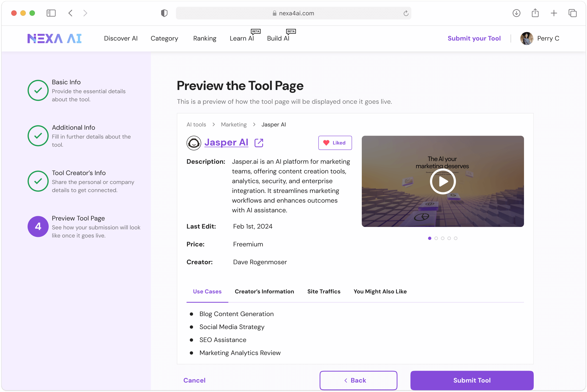The width and height of the screenshot is (587, 392).
Task: Click the Back button
Action: click(x=358, y=380)
